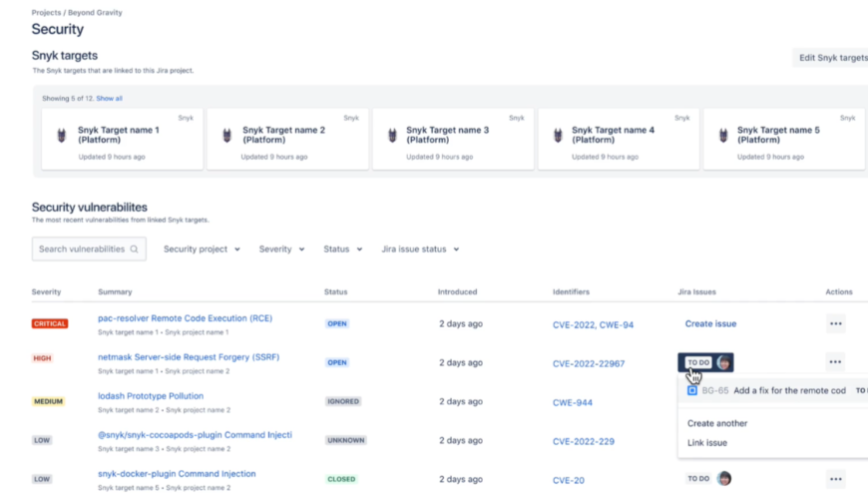The width and height of the screenshot is (868, 493).
Task: Click the Snyk Target name 1 logo icon
Action: coord(62,135)
